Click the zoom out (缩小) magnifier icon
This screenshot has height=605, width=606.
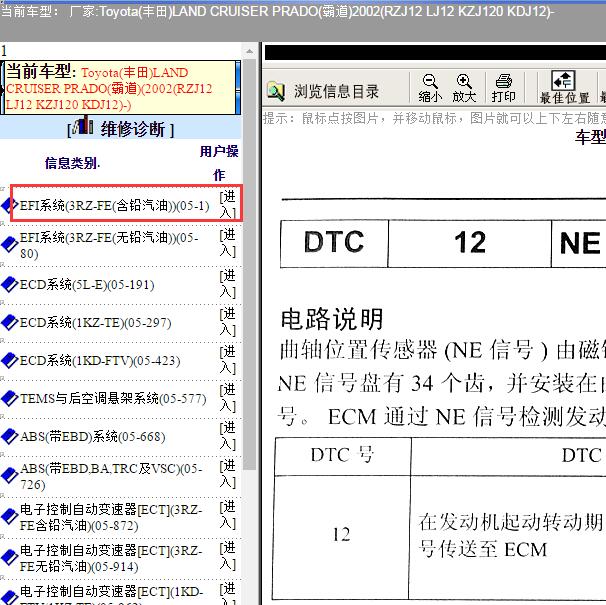(430, 81)
